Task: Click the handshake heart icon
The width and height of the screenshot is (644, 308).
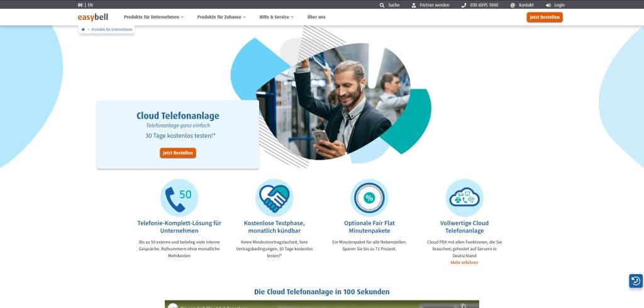Action: tap(274, 197)
